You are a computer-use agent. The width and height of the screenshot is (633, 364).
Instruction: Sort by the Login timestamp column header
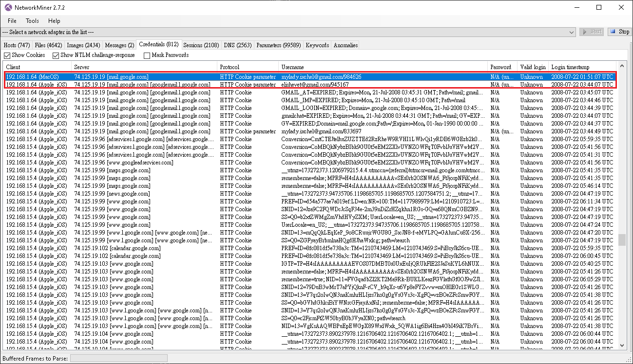[583, 67]
